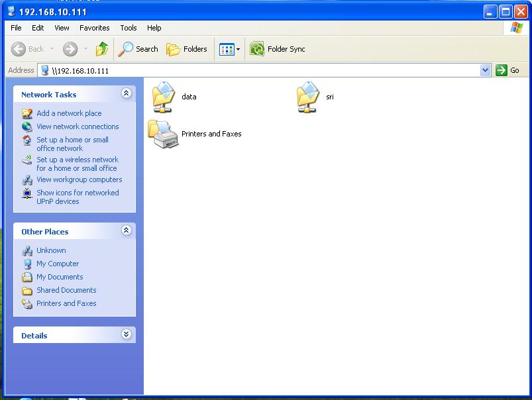532x400 pixels.
Task: Collapse the Other Places panel
Action: [x=127, y=230]
